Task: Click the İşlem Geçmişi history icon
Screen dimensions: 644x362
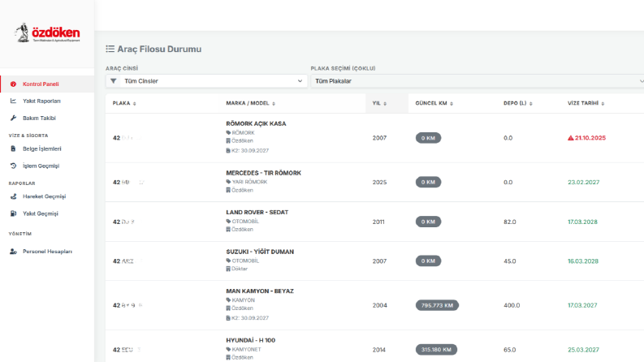Action: click(13, 166)
